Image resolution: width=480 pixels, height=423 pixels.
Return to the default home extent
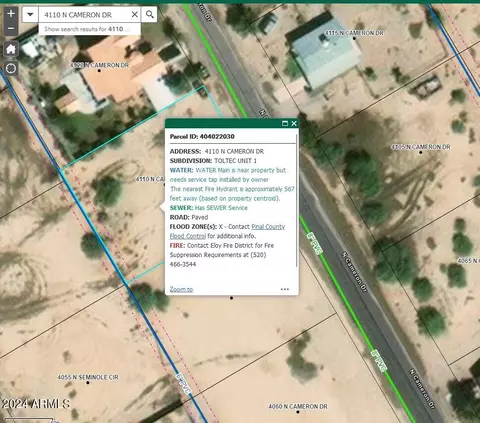11,49
